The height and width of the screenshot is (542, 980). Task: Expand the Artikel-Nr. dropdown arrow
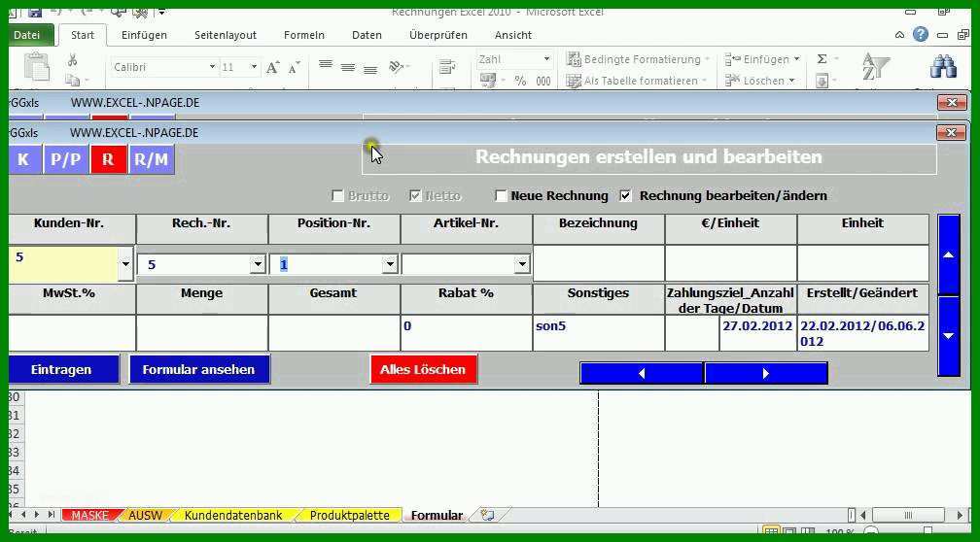click(x=522, y=265)
